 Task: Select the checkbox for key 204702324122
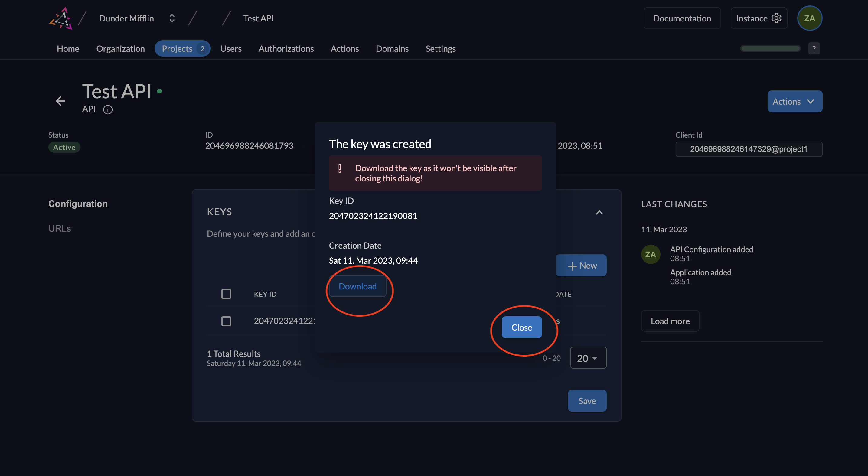click(226, 321)
